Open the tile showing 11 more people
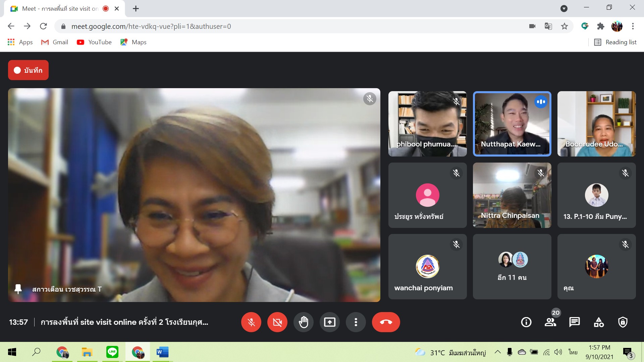The width and height of the screenshot is (644, 362). (512, 266)
